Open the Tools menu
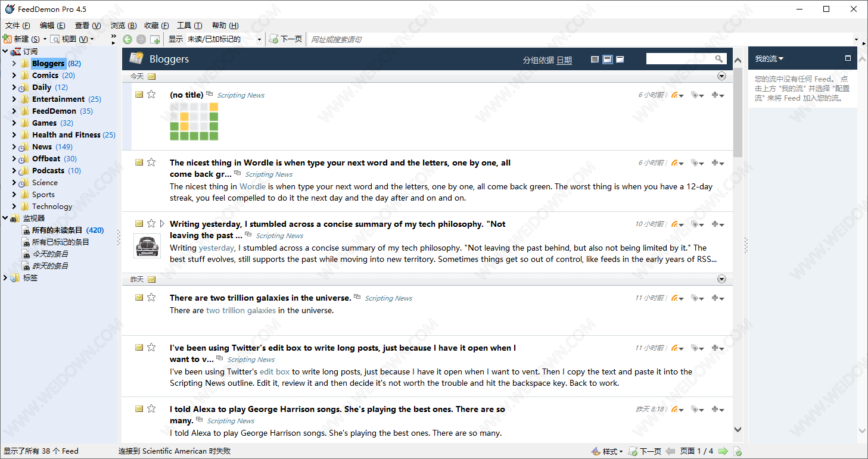Viewport: 868px width, 459px height. pyautogui.click(x=189, y=26)
